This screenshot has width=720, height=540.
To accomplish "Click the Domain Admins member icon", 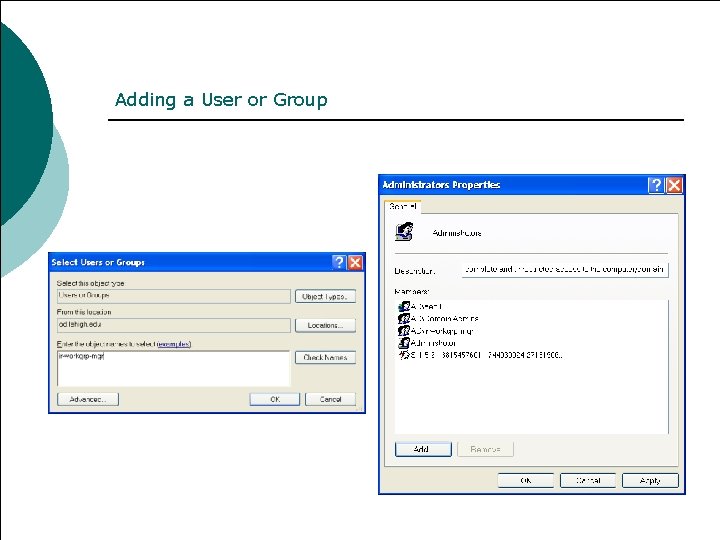I will coord(404,318).
